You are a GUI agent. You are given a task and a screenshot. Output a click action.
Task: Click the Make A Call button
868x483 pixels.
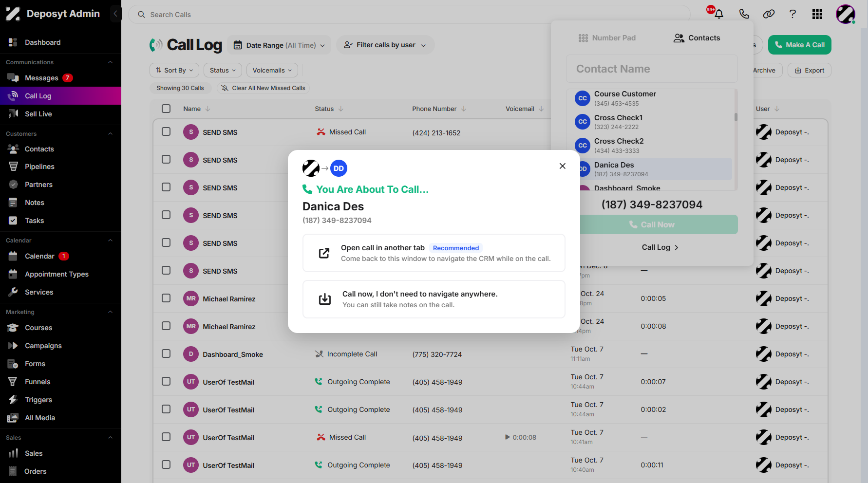pyautogui.click(x=800, y=45)
